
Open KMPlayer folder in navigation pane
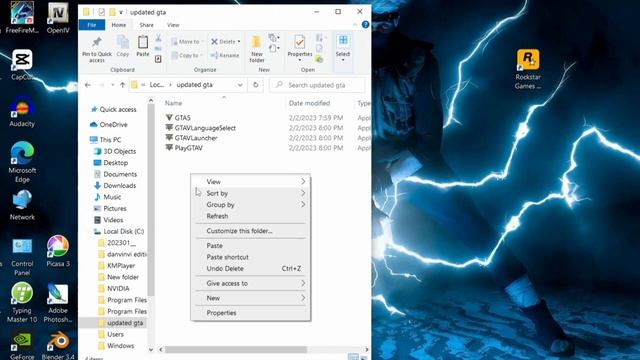click(117, 265)
